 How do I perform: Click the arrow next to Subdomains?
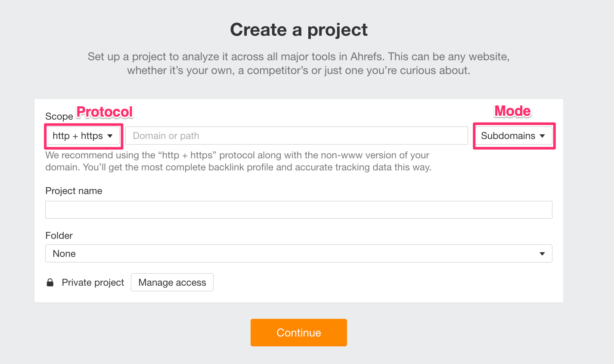pos(543,136)
